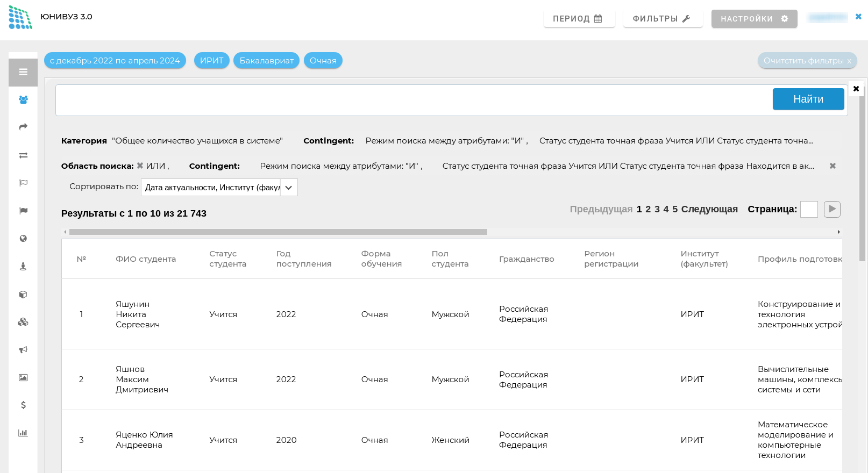Click inside the main search field

point(414,100)
